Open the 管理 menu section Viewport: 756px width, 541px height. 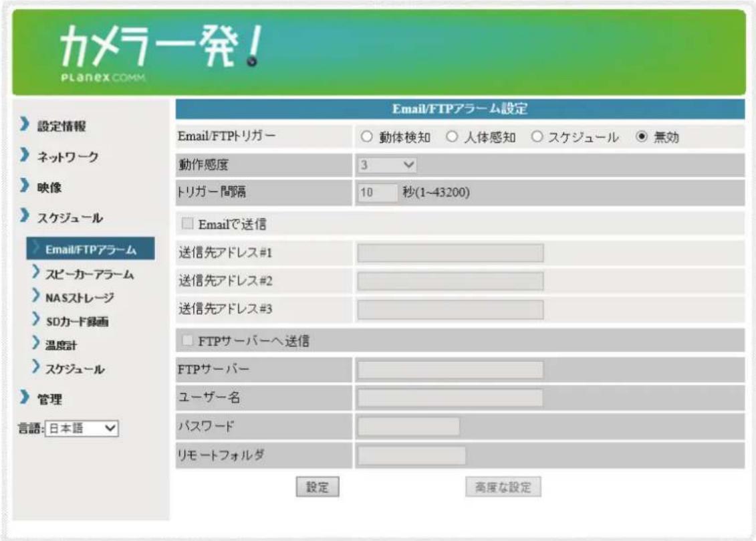[x=49, y=399]
